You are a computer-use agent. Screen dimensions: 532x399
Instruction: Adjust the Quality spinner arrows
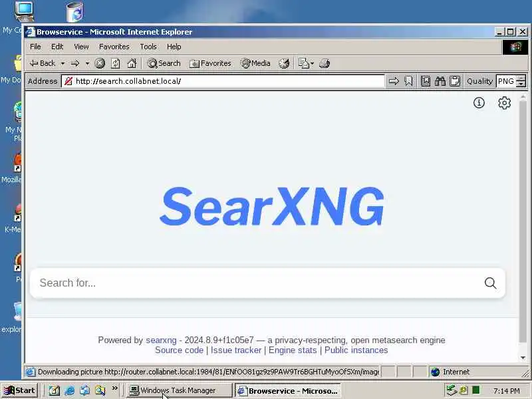click(x=521, y=81)
